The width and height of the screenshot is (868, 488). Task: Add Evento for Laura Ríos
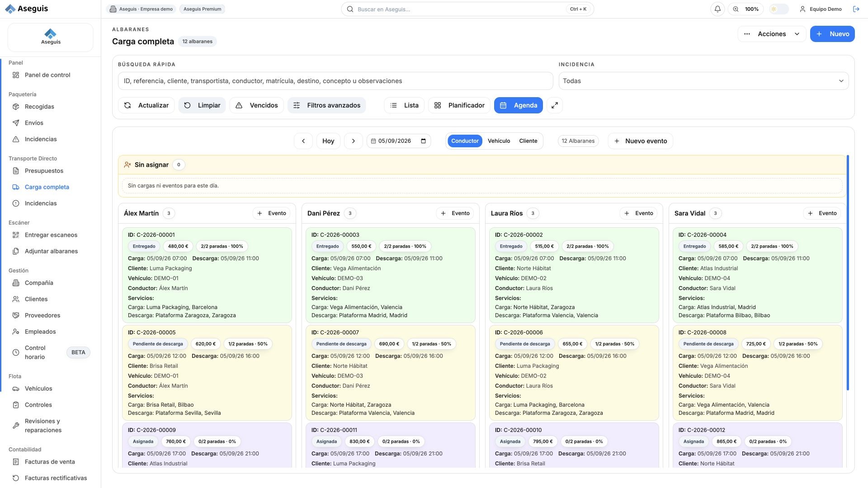point(639,213)
